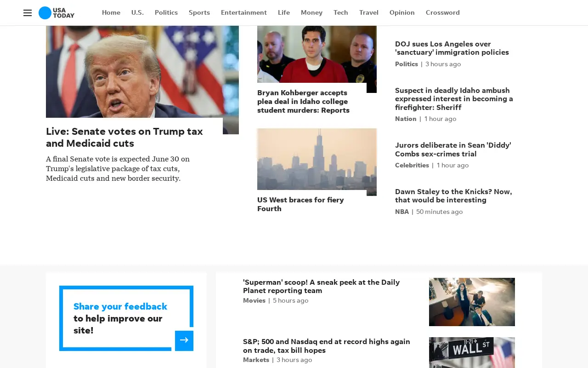
Task: Open the 'Superman' scoop article
Action: pyautogui.click(x=322, y=286)
